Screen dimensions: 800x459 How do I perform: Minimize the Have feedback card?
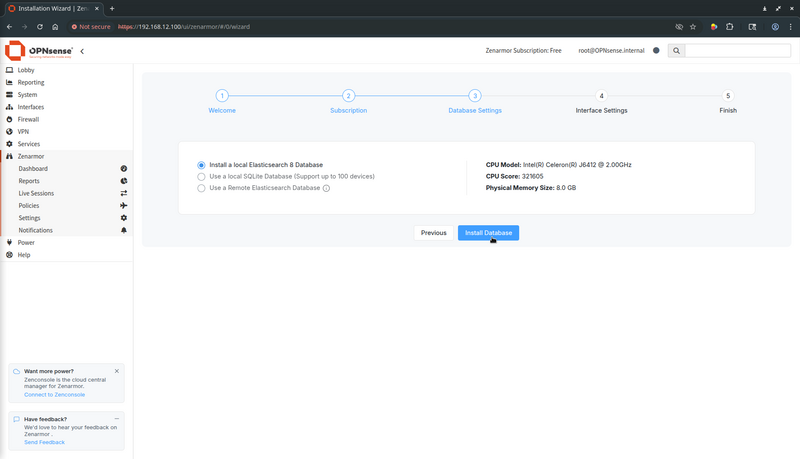(x=117, y=419)
